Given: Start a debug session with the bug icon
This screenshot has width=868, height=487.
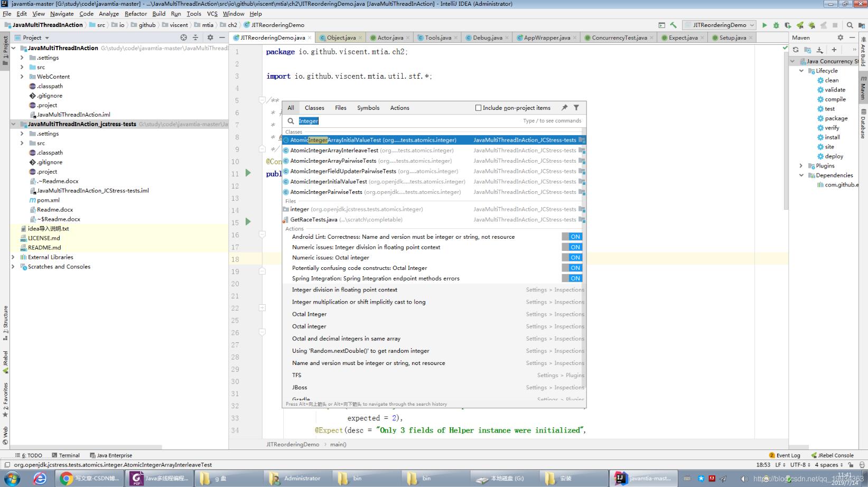Looking at the screenshot, I should coord(776,25).
